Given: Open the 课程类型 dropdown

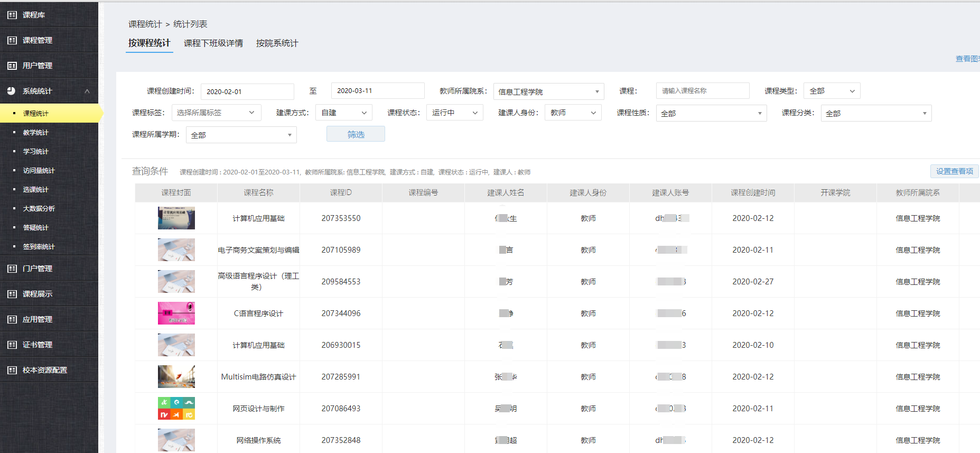Looking at the screenshot, I should 832,91.
